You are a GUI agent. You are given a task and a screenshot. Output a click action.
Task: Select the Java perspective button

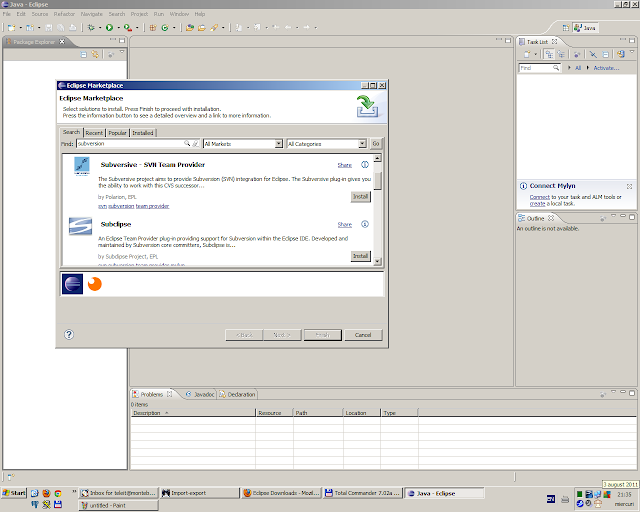[x=585, y=28]
